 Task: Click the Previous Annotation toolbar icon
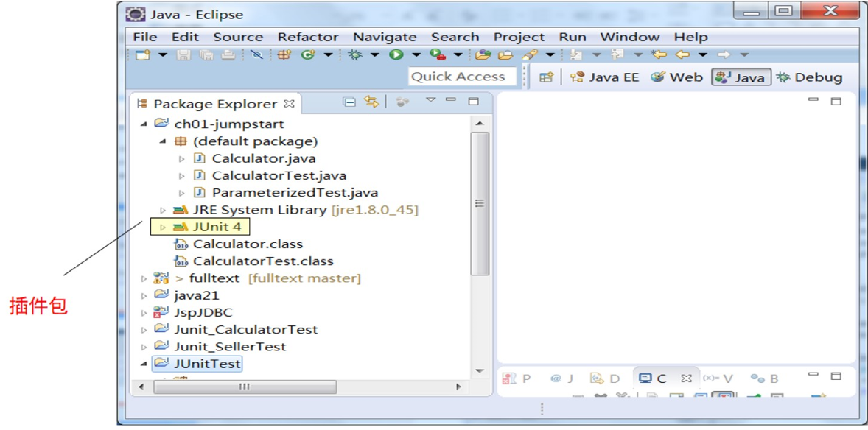pyautogui.click(x=617, y=54)
